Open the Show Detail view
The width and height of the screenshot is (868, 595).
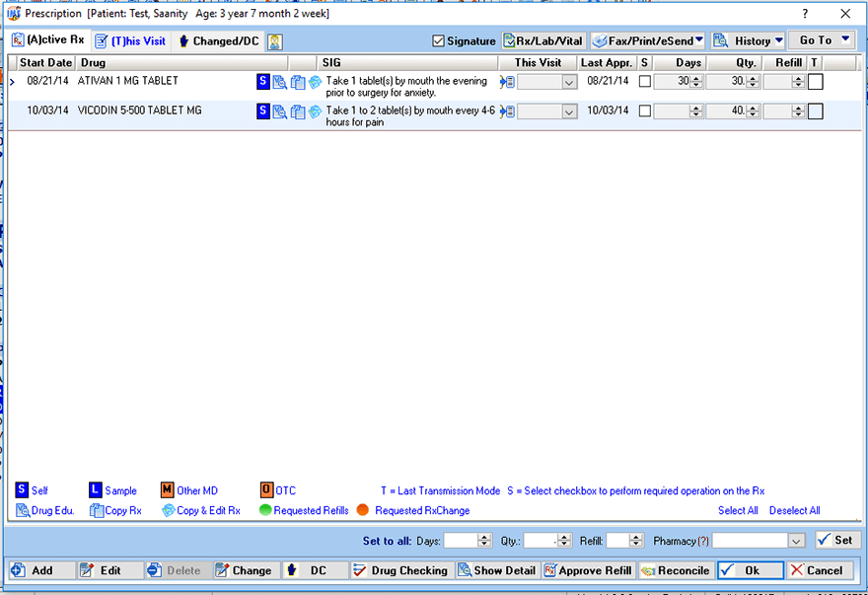pyautogui.click(x=497, y=570)
